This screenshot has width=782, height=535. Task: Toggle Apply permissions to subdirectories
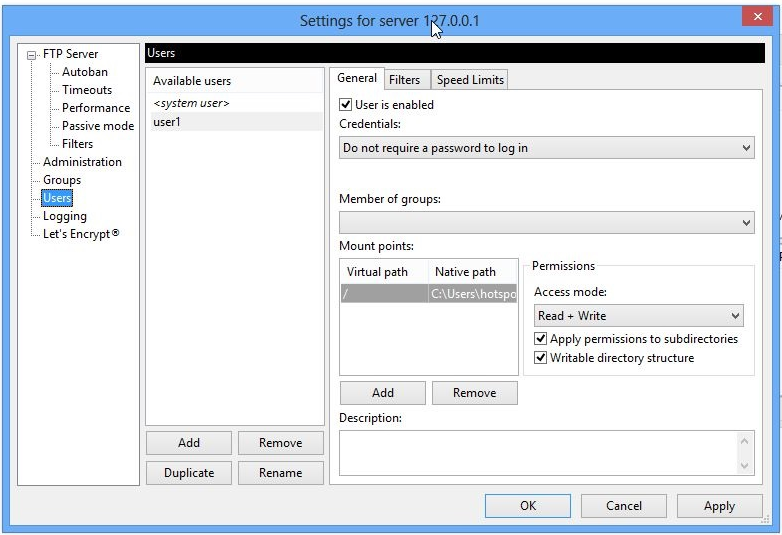[x=541, y=339]
